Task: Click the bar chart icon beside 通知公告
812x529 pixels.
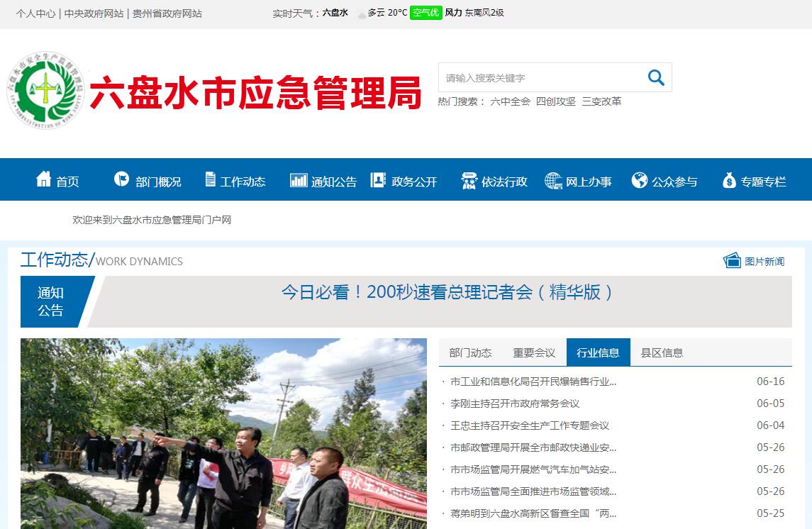Action: coord(299,179)
